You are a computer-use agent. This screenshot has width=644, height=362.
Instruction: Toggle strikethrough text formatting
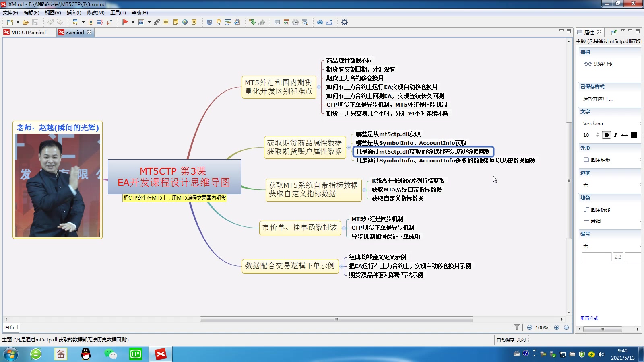click(624, 135)
